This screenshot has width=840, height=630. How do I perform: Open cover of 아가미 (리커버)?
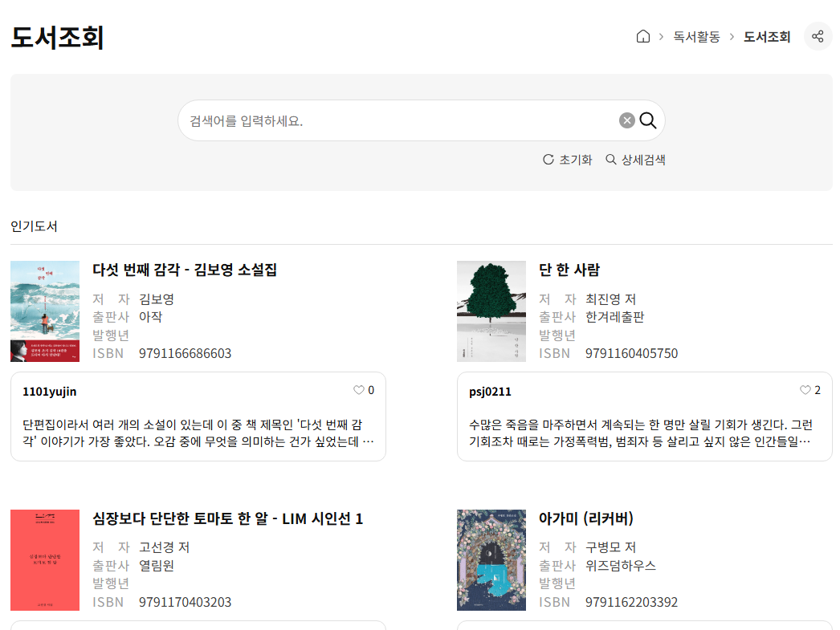pyautogui.click(x=491, y=560)
